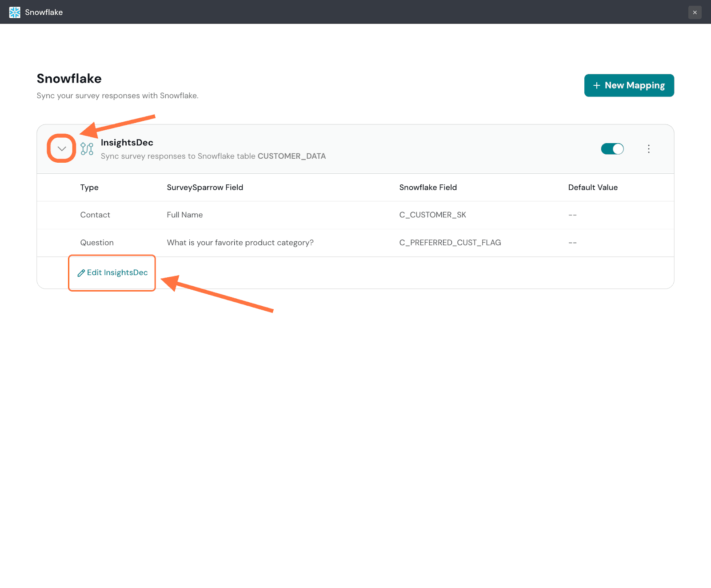This screenshot has height=588, width=711.
Task: Collapse the InsightsDec mapping chevron
Action: tap(62, 148)
